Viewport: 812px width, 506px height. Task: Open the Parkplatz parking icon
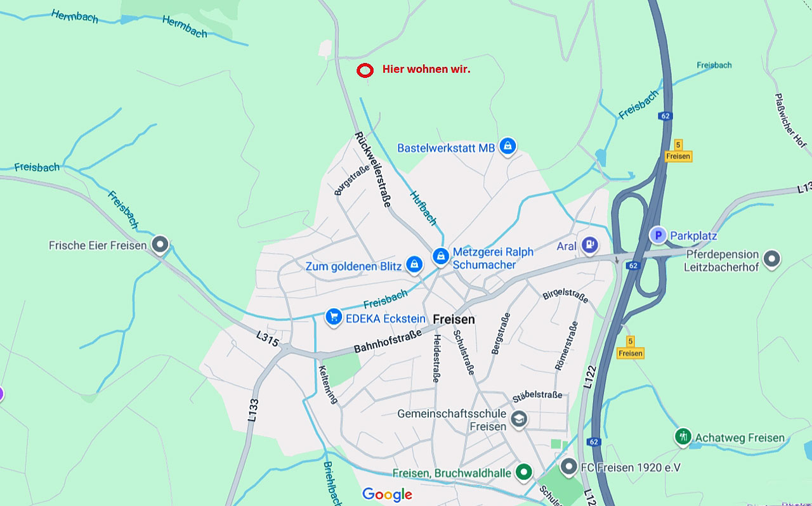click(x=658, y=236)
